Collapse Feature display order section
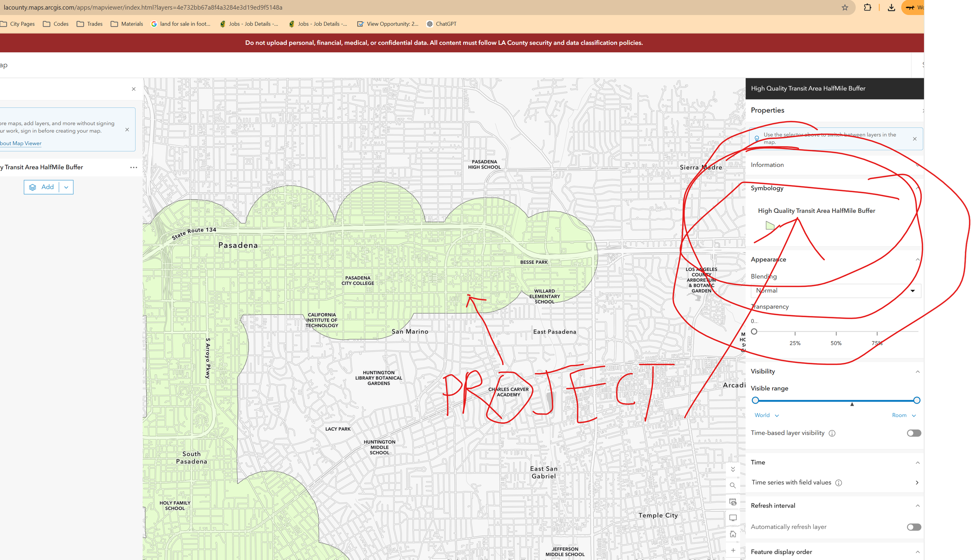Screen dimensions: 973x560 [917, 552]
